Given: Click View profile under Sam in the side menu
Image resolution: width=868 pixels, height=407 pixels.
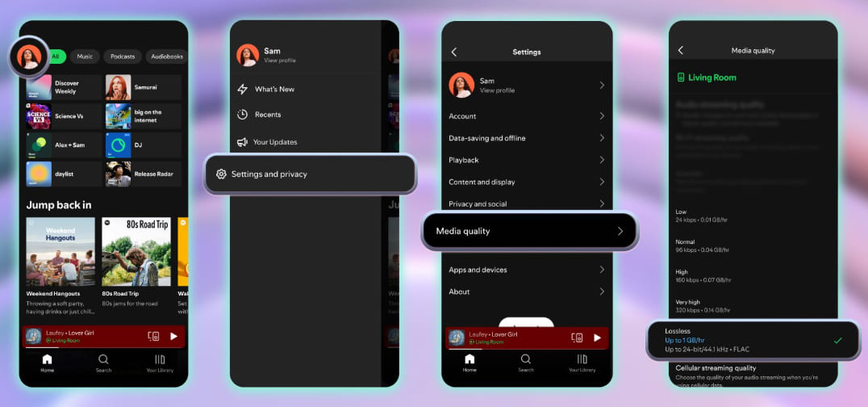Looking at the screenshot, I should (278, 61).
